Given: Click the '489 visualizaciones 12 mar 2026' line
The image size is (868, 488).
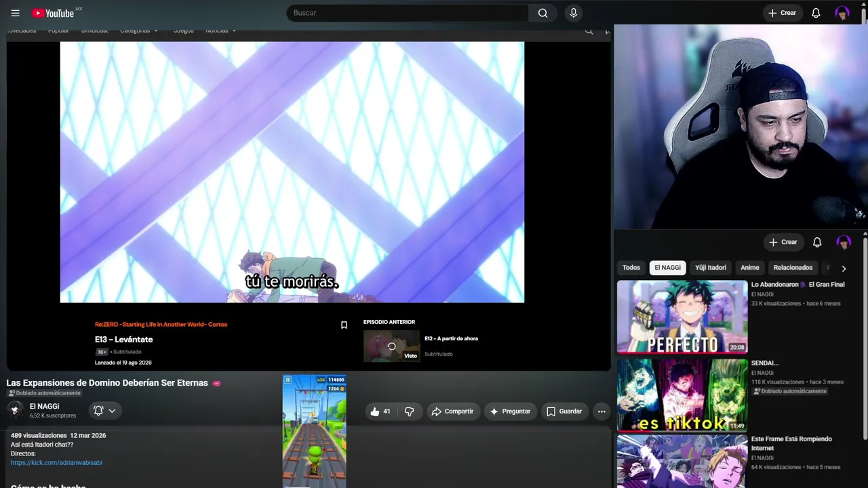Looking at the screenshot, I should (x=58, y=435).
